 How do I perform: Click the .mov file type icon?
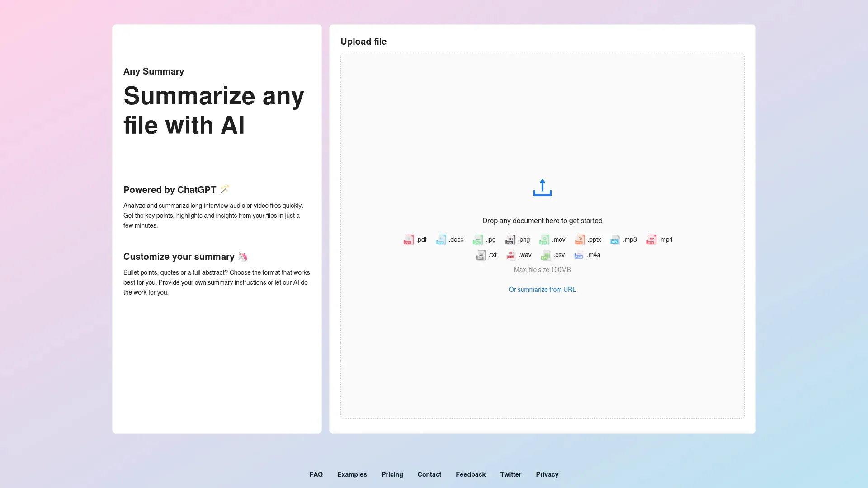(x=544, y=239)
